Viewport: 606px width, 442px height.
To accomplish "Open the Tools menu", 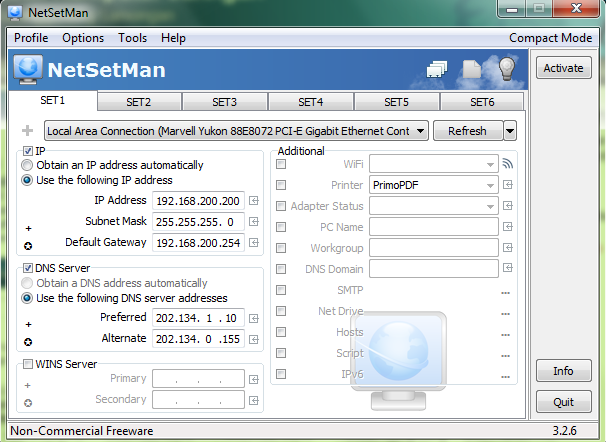I will click(x=133, y=38).
